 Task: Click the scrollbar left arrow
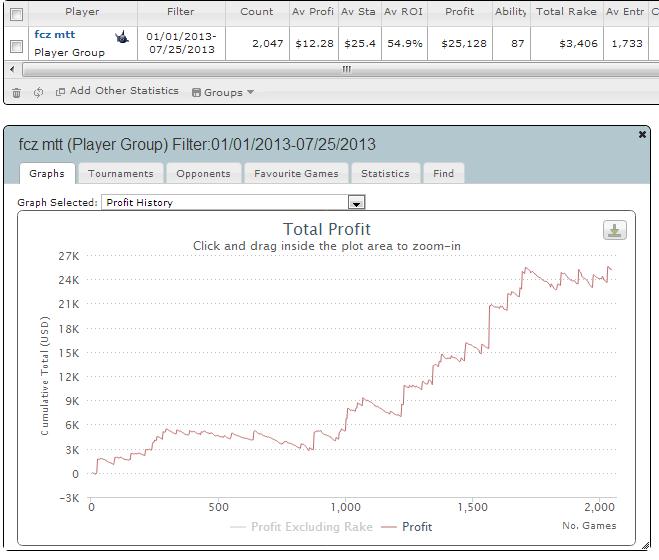point(12,69)
